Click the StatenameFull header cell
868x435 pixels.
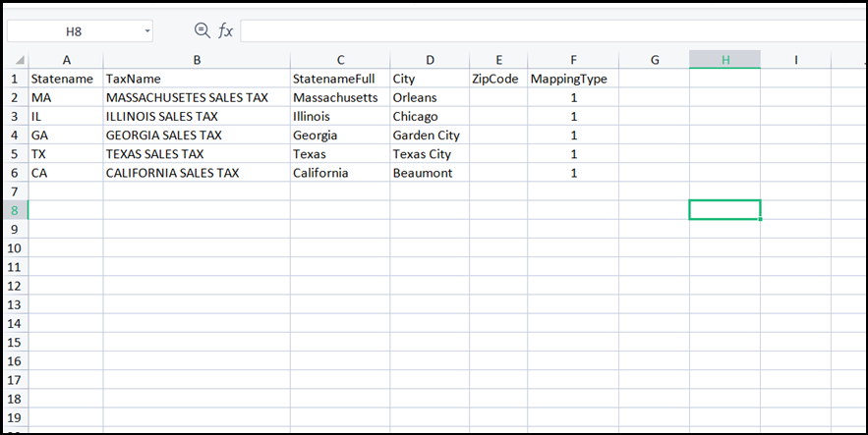pyautogui.click(x=340, y=79)
